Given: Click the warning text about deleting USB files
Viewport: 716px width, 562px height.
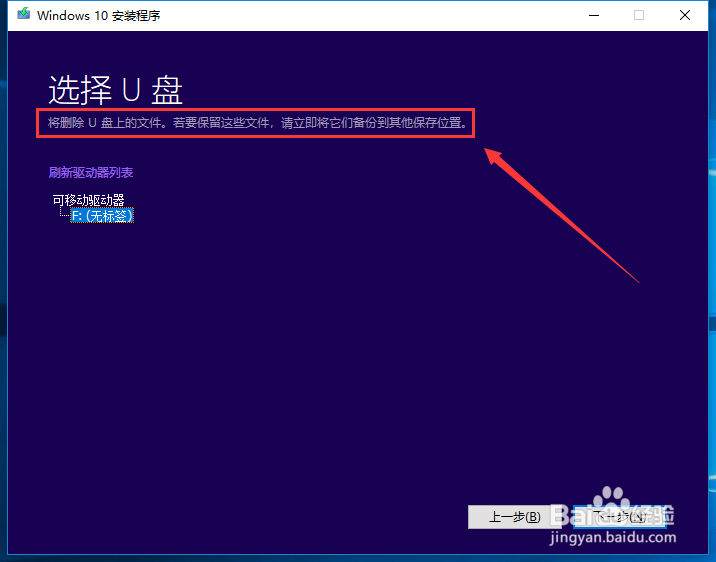Looking at the screenshot, I should tap(258, 123).
